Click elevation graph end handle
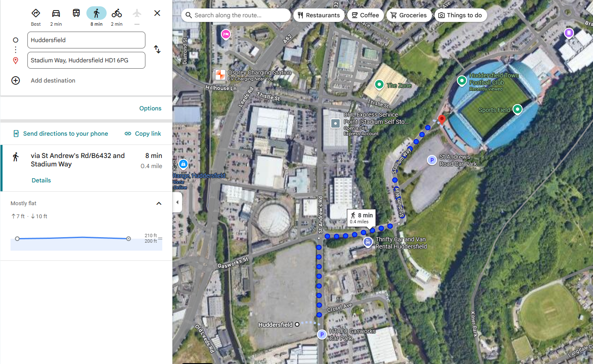This screenshot has width=593, height=364. coord(129,239)
